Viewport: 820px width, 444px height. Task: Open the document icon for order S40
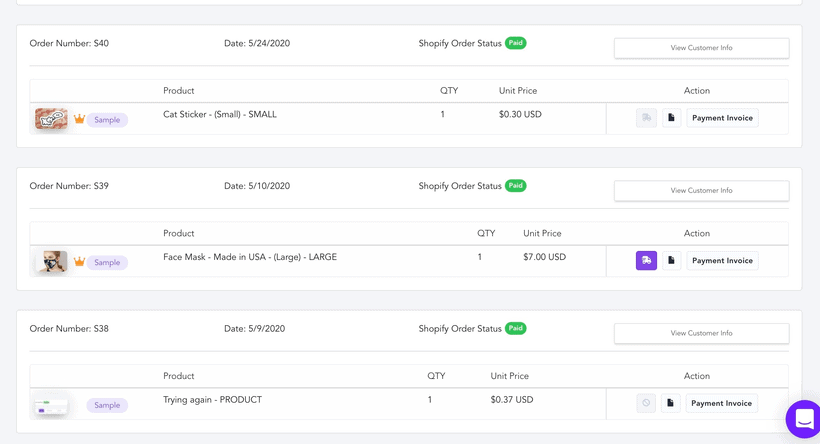coord(671,118)
